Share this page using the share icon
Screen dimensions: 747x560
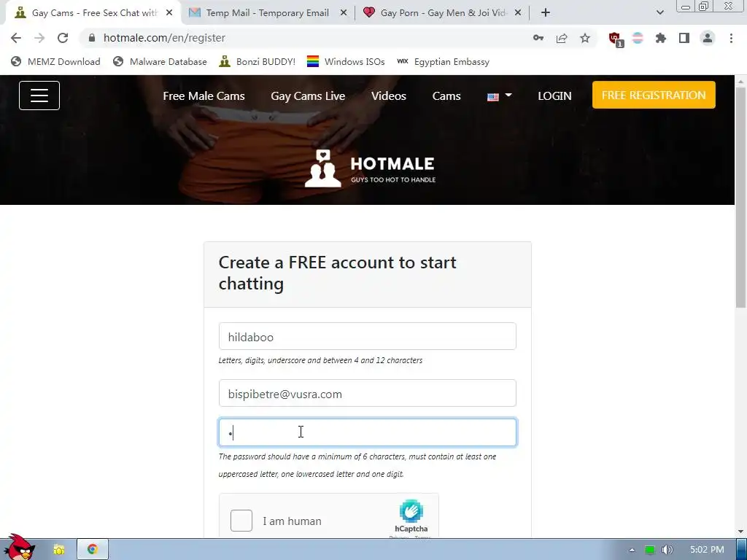coord(562,38)
